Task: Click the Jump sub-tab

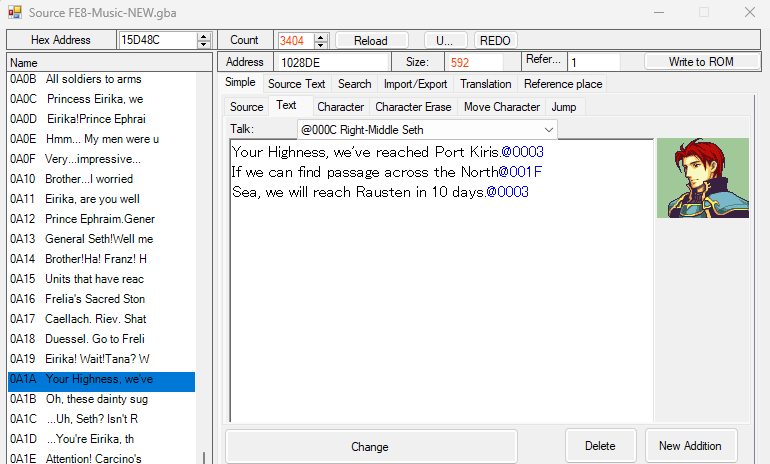Action: point(563,106)
